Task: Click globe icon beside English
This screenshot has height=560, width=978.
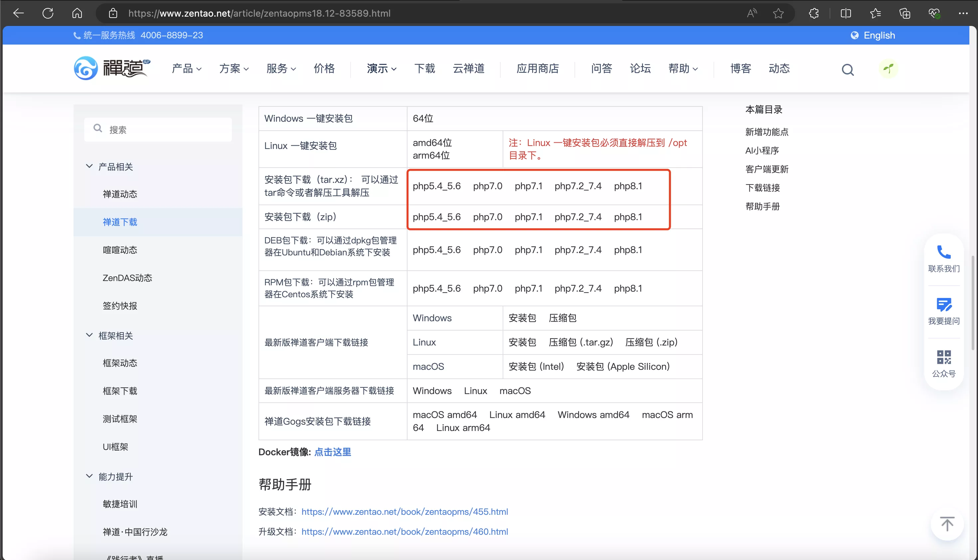Action: tap(855, 35)
